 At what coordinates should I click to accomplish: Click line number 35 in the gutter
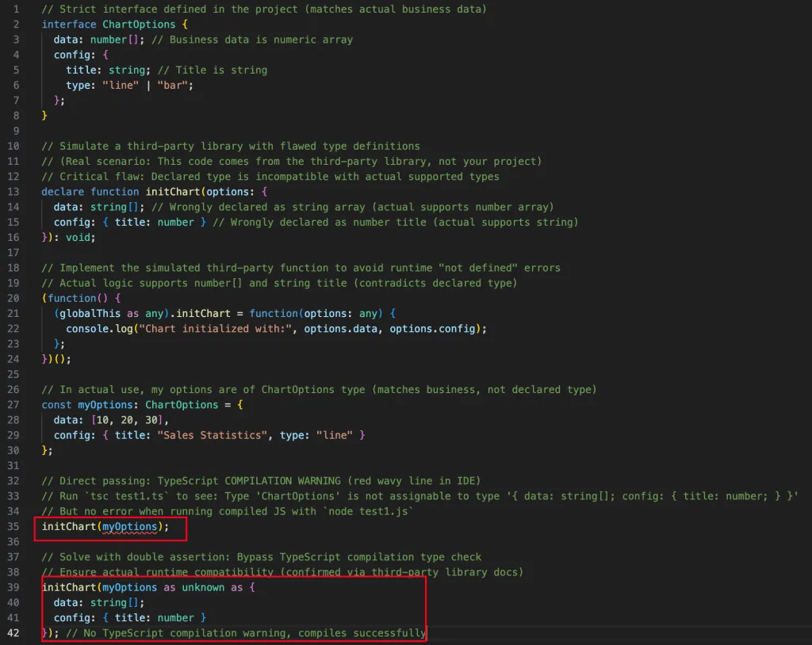[13, 526]
